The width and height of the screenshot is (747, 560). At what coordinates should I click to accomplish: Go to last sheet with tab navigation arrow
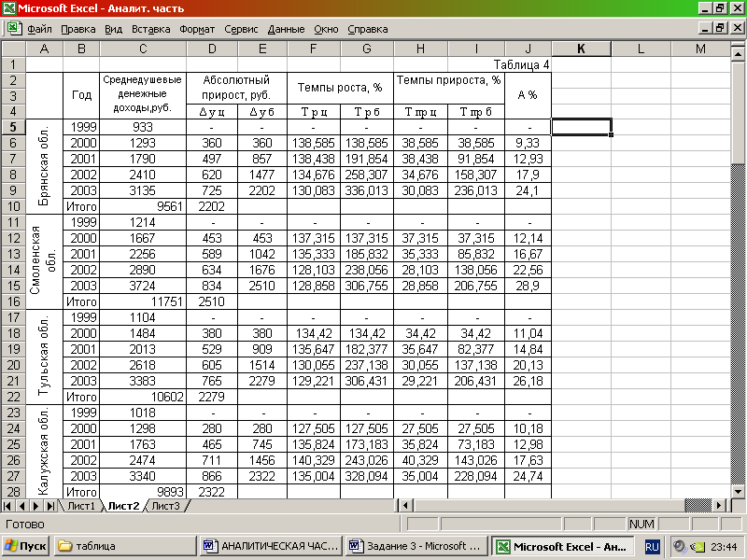[50, 506]
